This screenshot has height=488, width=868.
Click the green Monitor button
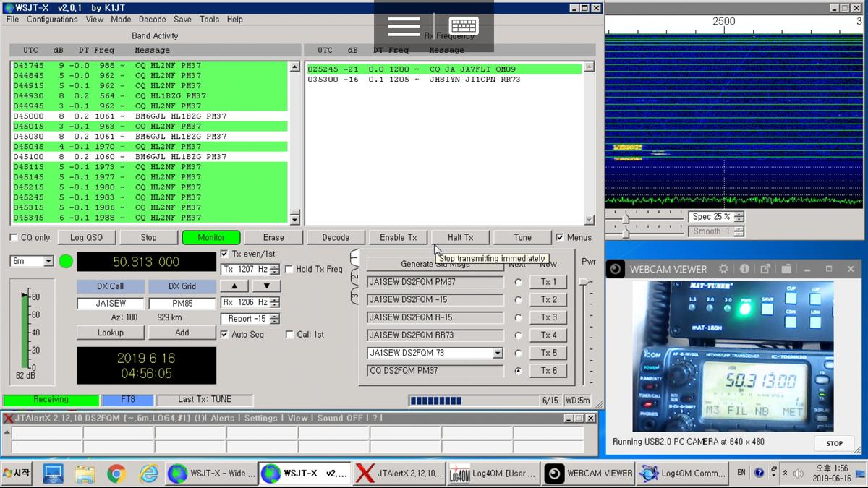[x=211, y=237]
